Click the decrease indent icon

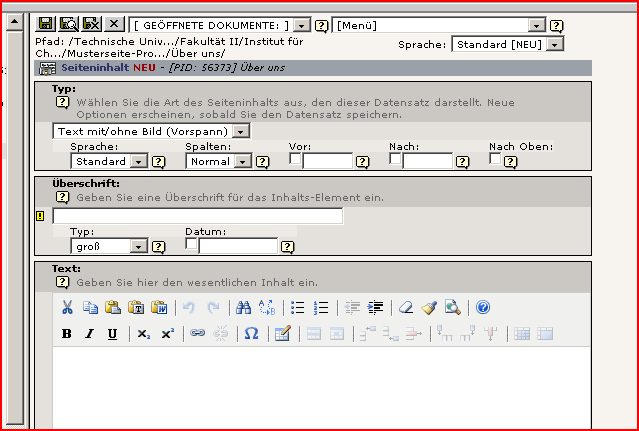point(352,308)
